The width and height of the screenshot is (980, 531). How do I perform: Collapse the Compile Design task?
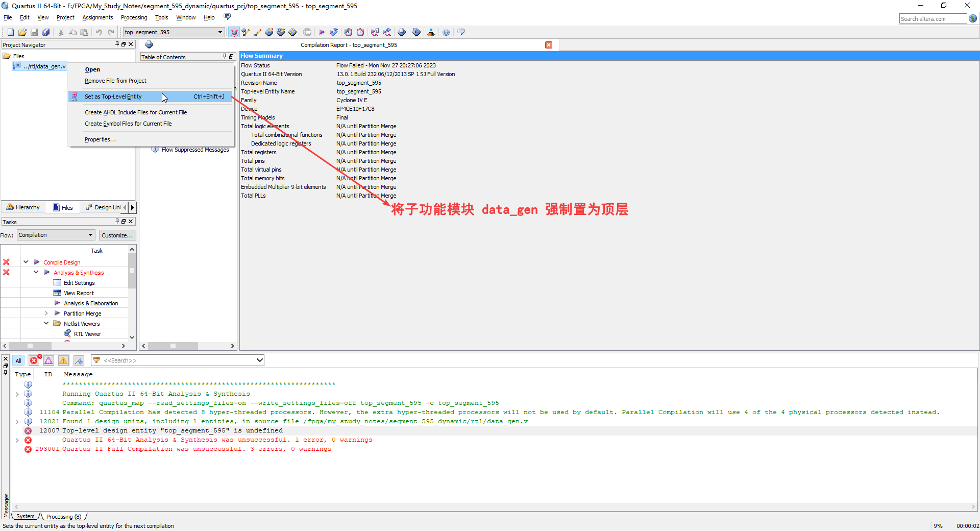[26, 262]
